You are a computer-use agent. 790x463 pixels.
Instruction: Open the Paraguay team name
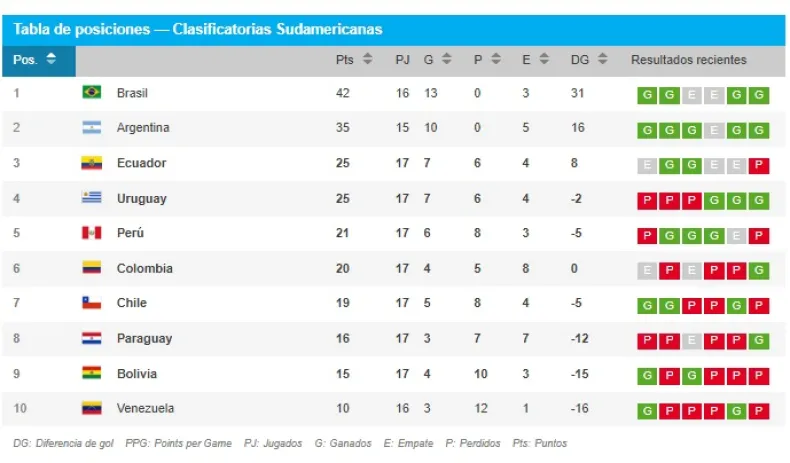145,338
